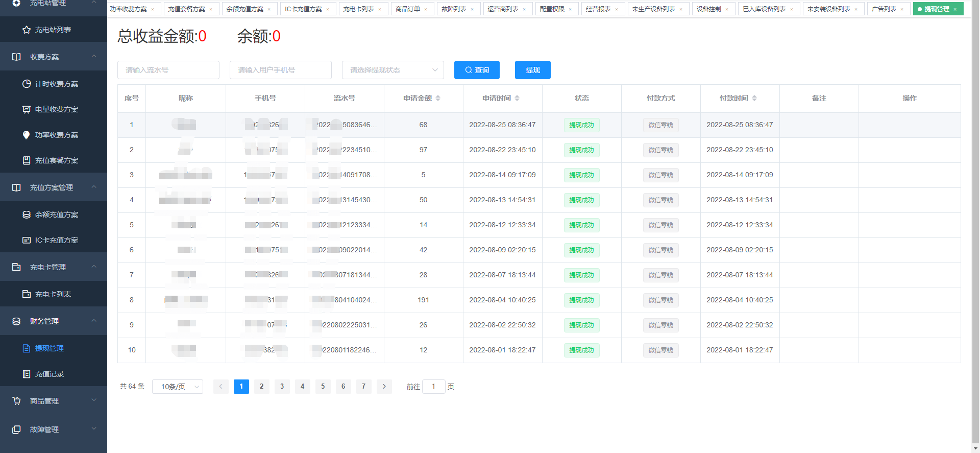Click the 前往 page number input
Viewport: 980px width, 453px height.
coord(434,387)
